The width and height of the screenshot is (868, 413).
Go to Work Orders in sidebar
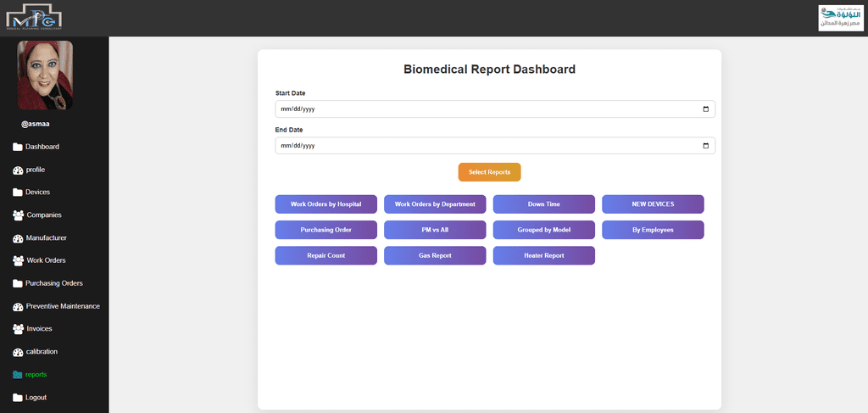[x=46, y=260]
